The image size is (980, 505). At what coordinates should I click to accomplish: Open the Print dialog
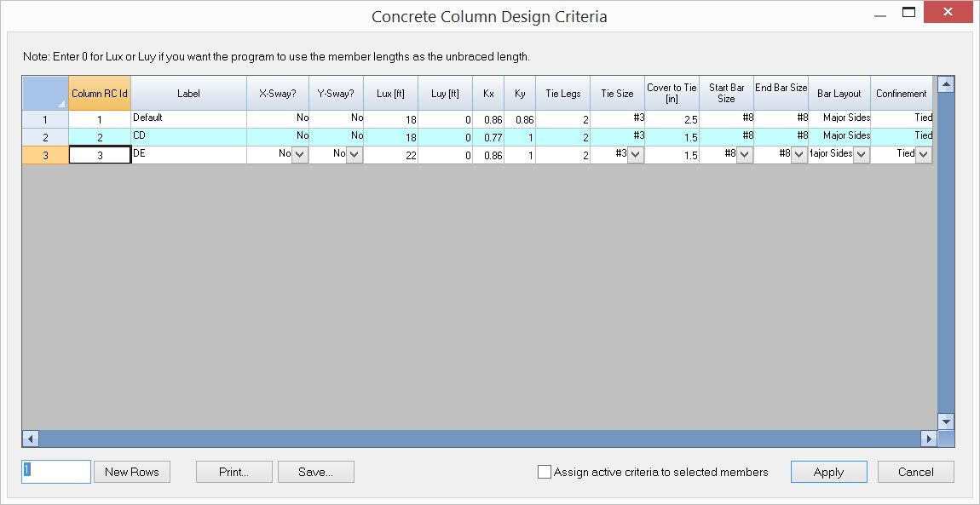point(233,471)
